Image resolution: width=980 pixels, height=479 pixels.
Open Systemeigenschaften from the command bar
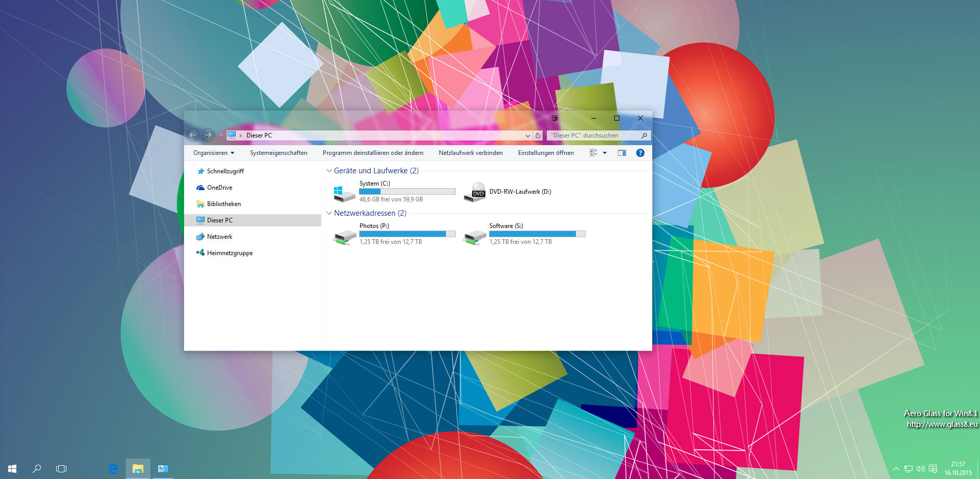(x=279, y=153)
